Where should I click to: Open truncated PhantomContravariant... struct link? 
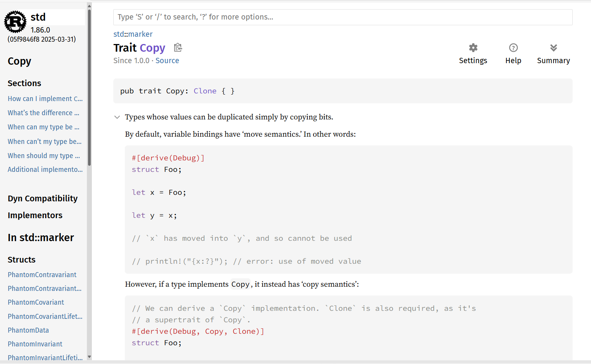(45, 289)
